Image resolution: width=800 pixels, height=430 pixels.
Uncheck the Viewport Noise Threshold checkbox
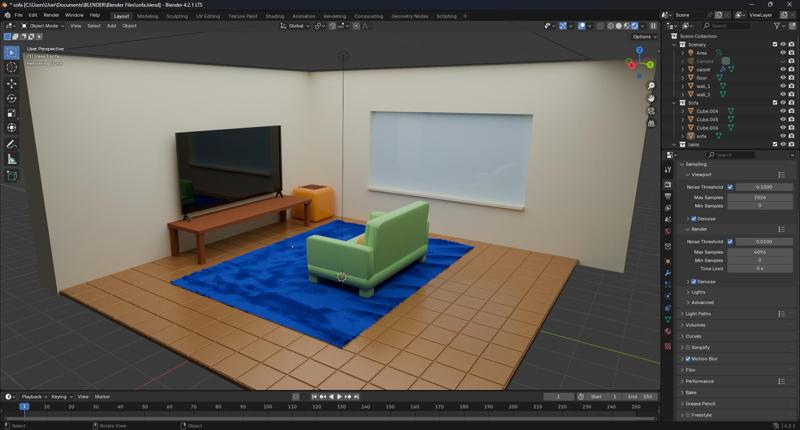pyautogui.click(x=730, y=187)
